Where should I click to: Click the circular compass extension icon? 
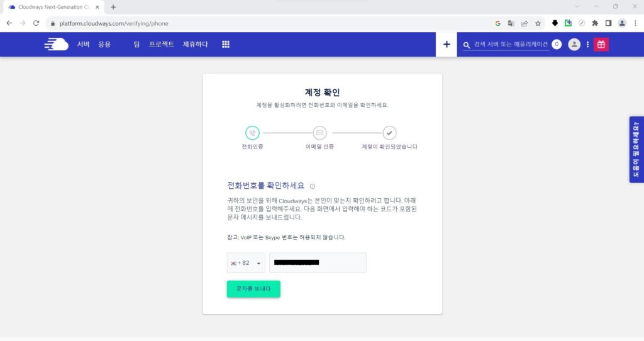click(x=582, y=23)
